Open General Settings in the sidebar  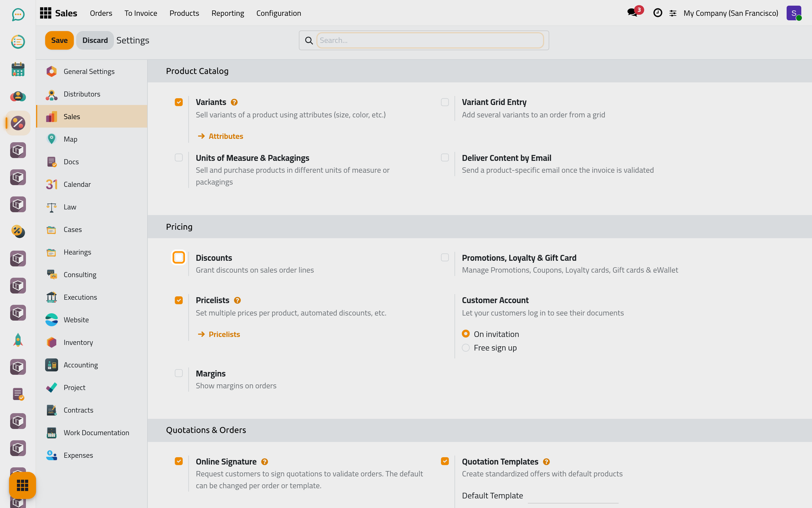click(x=92, y=72)
